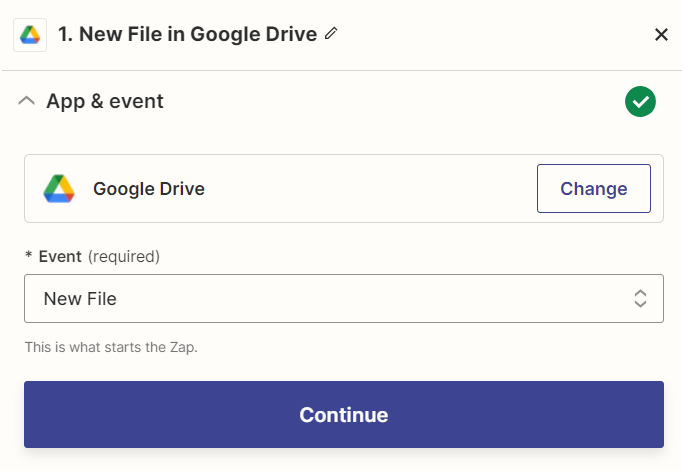Viewport: 682px width, 471px height.
Task: Open the Event dropdown showing New File
Action: (x=343, y=298)
